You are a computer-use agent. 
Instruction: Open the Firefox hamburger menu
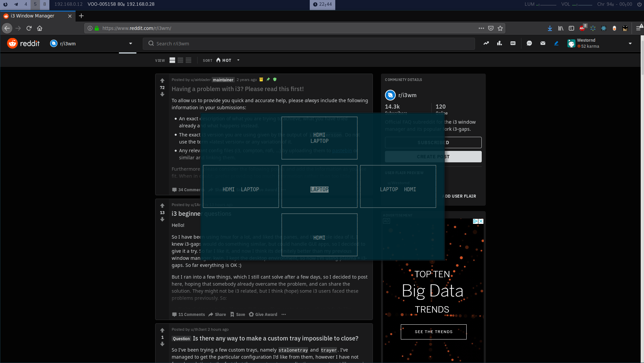639,28
